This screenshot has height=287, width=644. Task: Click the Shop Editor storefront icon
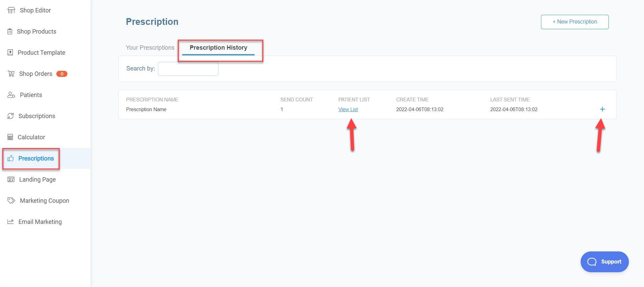(x=11, y=10)
